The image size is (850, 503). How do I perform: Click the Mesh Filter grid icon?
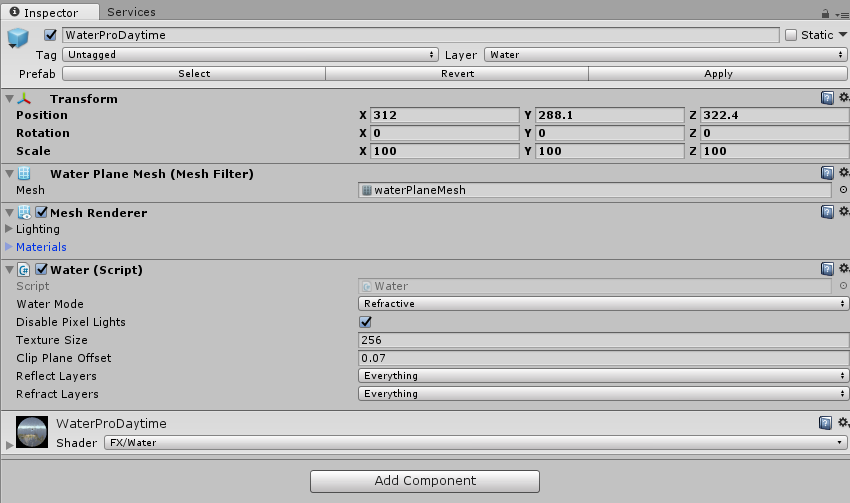tap(24, 173)
